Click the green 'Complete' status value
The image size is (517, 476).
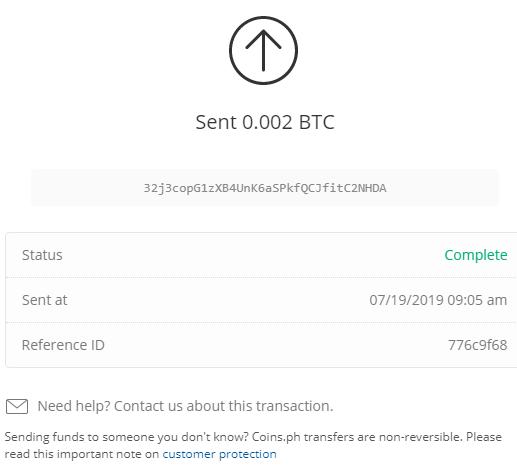pyautogui.click(x=476, y=255)
